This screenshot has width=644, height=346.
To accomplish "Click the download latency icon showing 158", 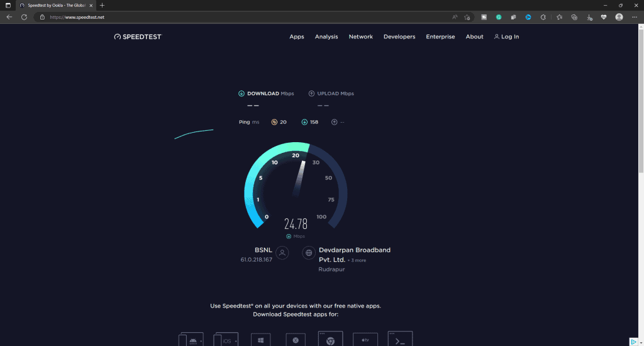I will pos(304,122).
